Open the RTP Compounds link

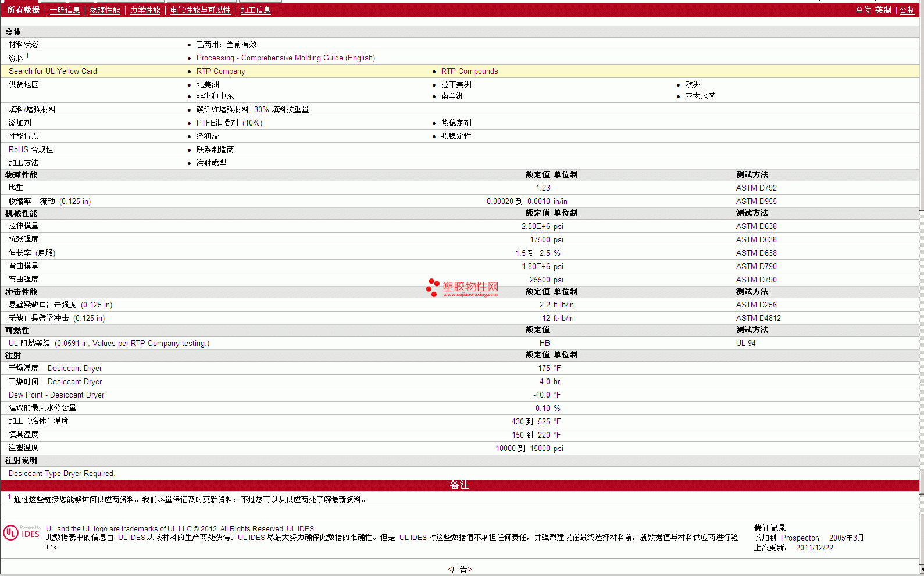point(469,71)
